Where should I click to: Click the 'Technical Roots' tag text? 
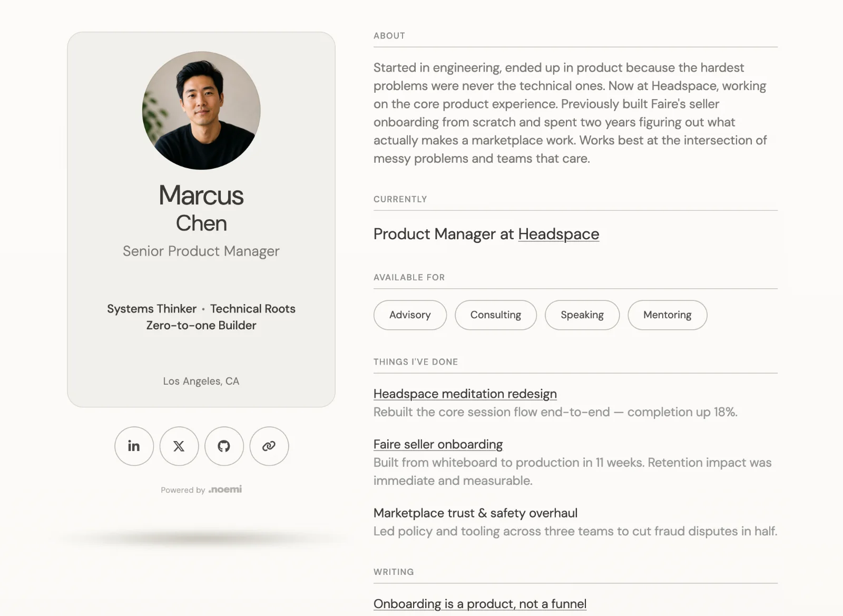tap(253, 309)
